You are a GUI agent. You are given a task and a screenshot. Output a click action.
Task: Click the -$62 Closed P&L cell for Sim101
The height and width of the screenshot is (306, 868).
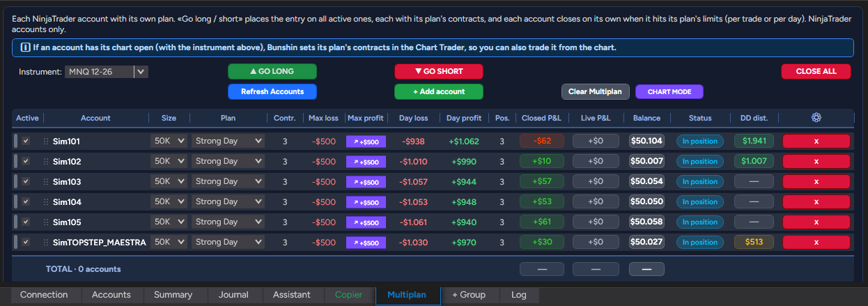(x=541, y=141)
